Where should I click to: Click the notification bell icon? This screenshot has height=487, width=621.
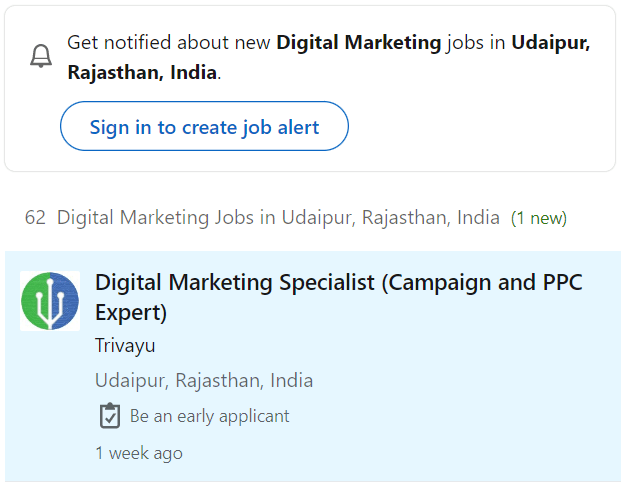pos(41,57)
